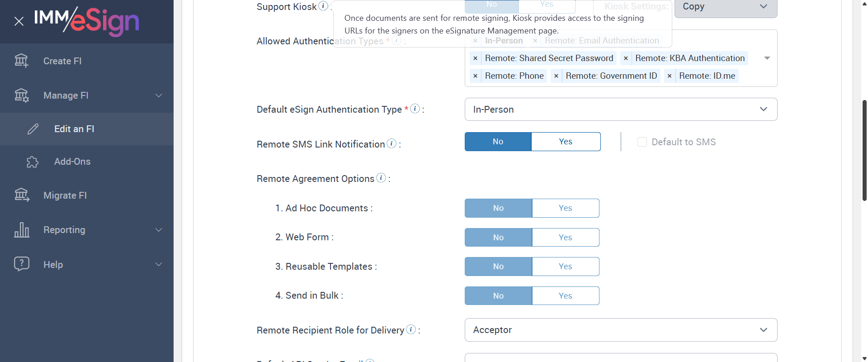Expand the Manage FI menu chevron
Screen dimensions: 868x362
[x=159, y=95]
